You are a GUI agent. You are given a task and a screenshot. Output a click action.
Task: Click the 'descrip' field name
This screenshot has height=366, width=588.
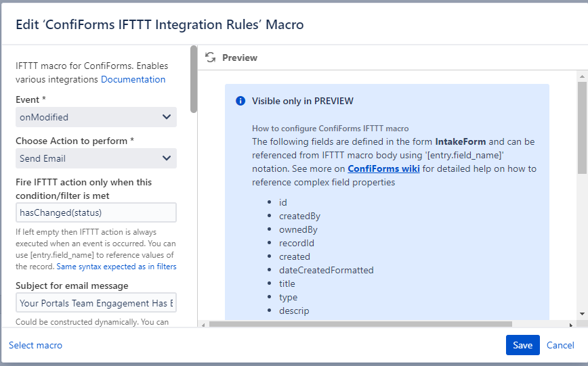(x=294, y=311)
